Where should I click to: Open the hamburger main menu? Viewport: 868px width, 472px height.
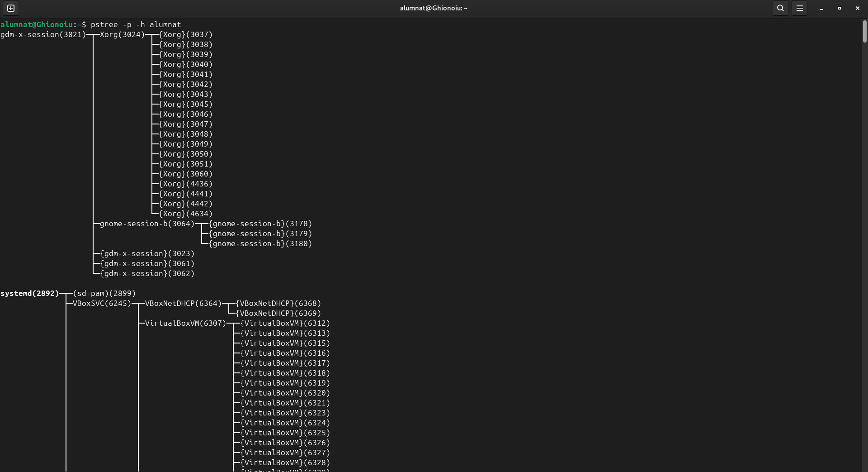pos(799,8)
